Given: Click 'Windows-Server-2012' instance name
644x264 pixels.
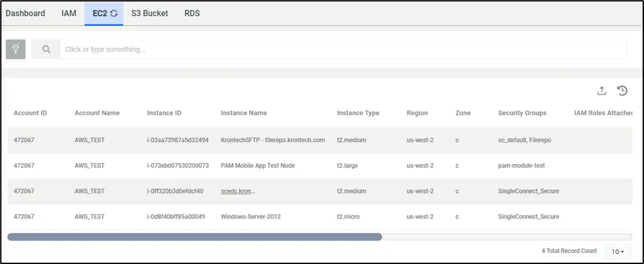Looking at the screenshot, I should [251, 217].
